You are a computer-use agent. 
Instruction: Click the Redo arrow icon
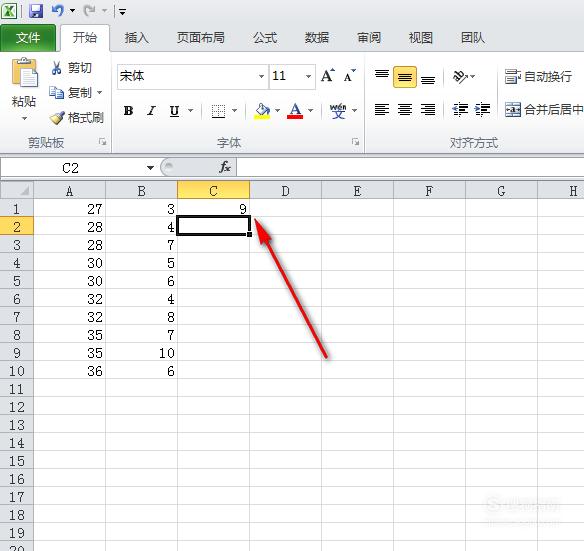[90, 10]
